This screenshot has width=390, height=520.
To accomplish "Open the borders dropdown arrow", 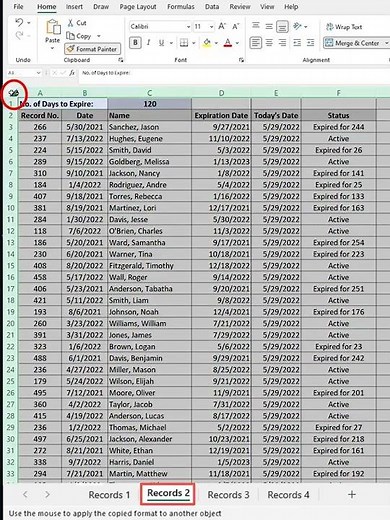I will 193,43.
